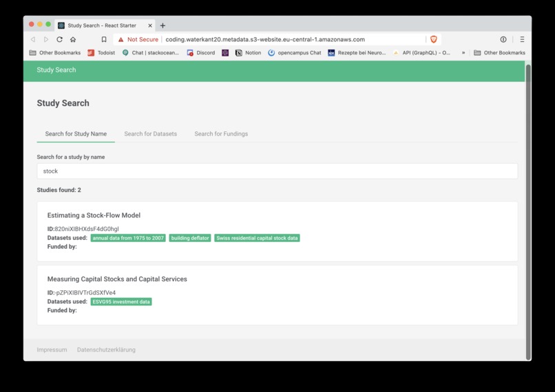Screen dimensions: 555x392
Task: Click the browser back arrow
Action: (33, 39)
